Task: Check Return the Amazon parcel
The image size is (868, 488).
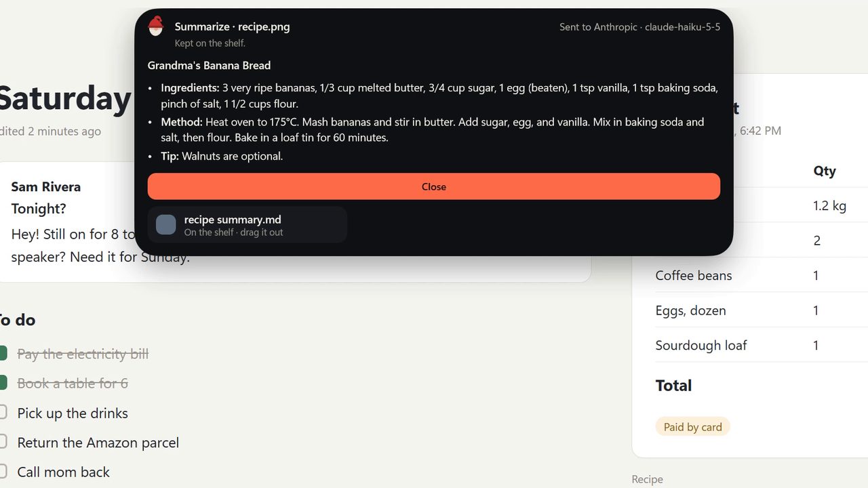Action: click(3, 442)
